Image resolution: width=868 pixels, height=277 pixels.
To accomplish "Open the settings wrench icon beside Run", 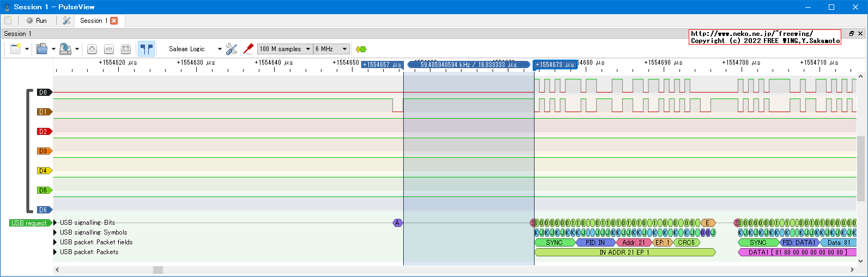I will pos(66,21).
